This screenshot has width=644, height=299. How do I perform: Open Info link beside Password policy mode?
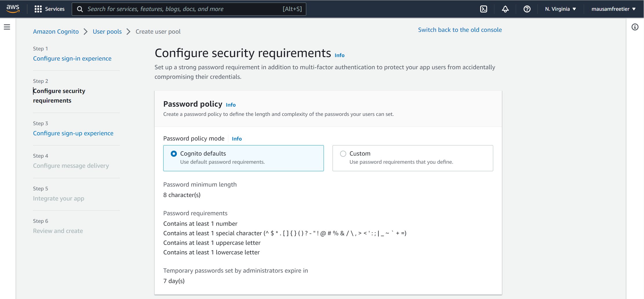[x=236, y=139]
